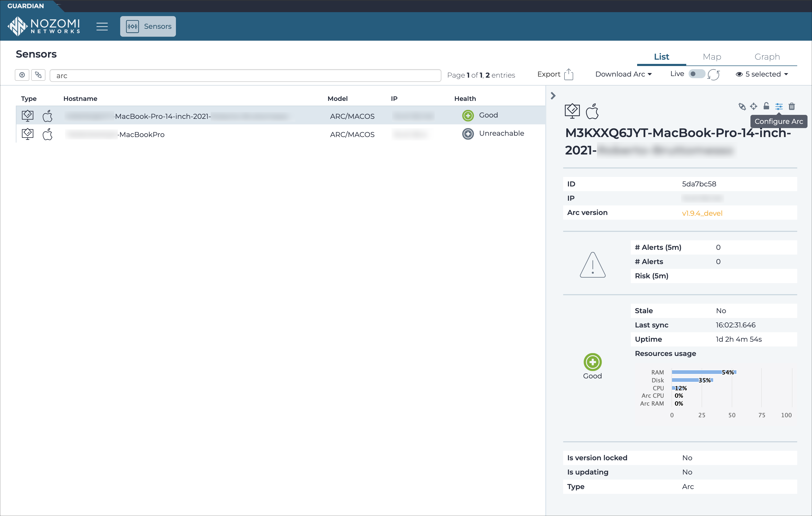Screen dimensions: 812x516
Task: Click the Uptime value 1d 2h 4m 54s
Action: (x=739, y=339)
